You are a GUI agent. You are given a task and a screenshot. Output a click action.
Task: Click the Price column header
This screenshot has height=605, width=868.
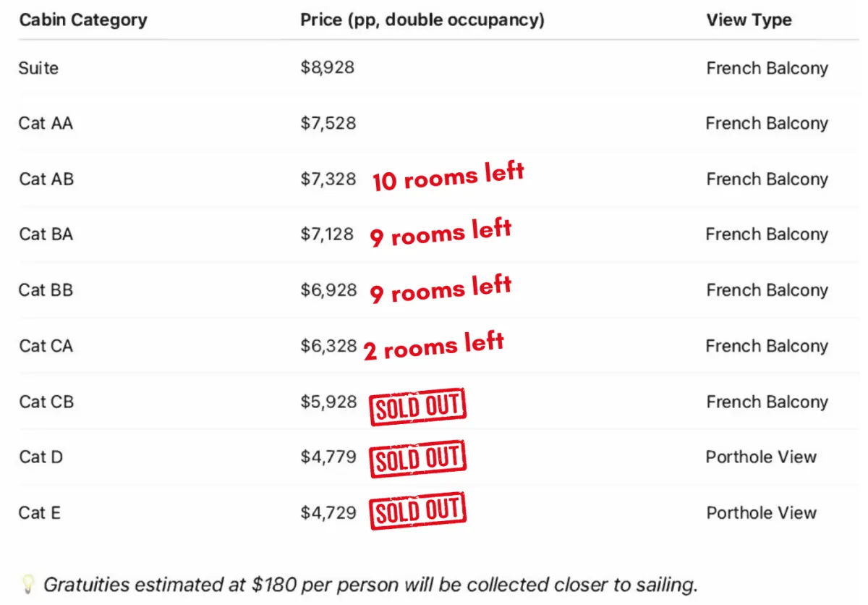[x=422, y=20]
